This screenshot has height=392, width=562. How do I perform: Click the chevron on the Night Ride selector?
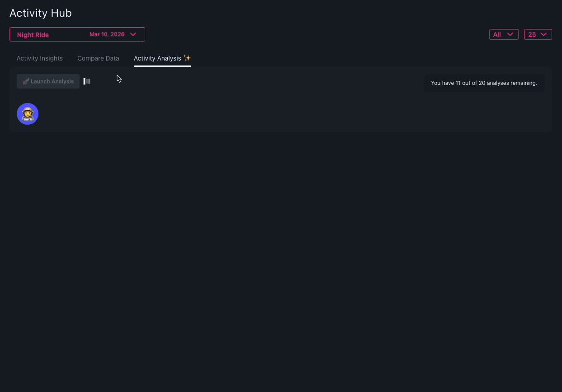pos(133,34)
